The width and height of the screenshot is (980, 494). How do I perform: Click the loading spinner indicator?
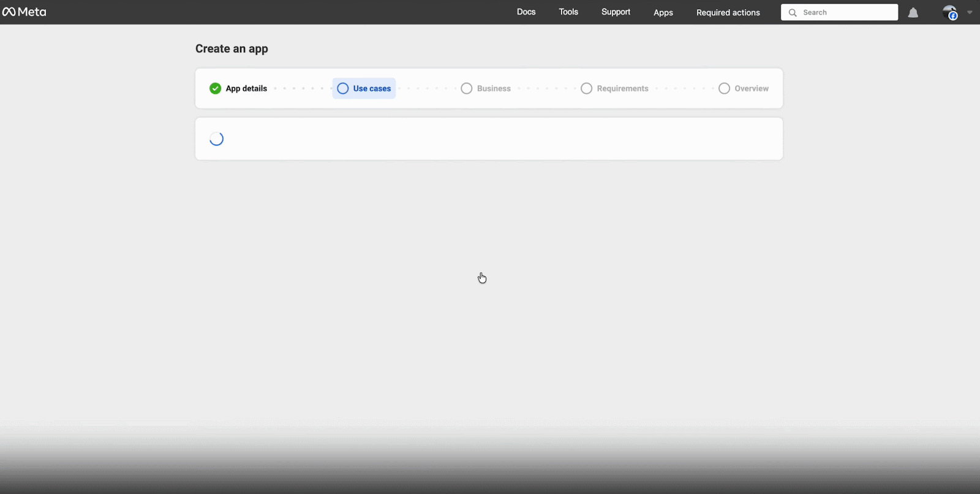tap(216, 139)
